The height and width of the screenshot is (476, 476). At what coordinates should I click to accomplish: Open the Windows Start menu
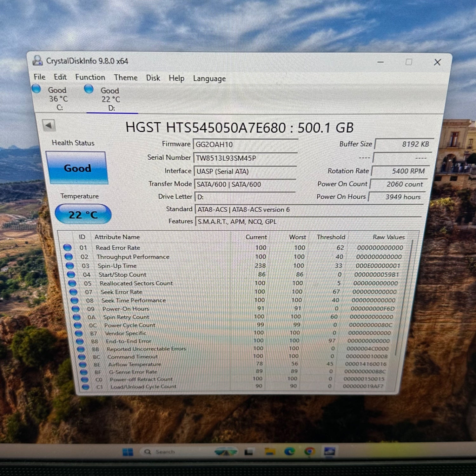click(128, 452)
